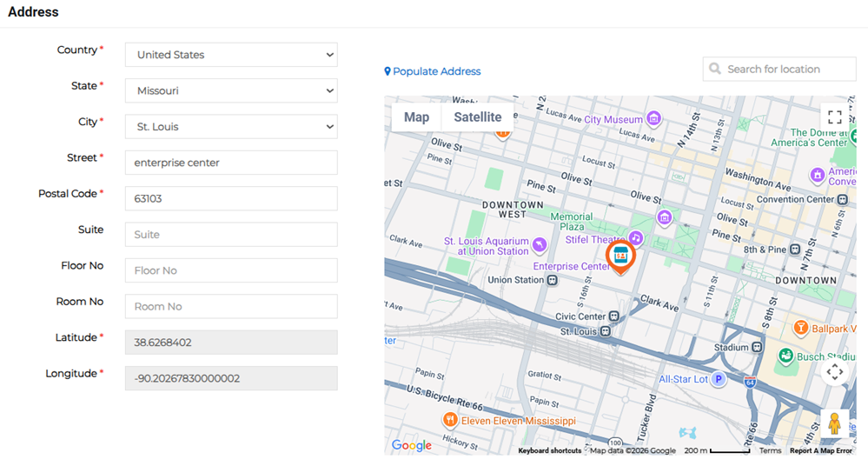868x466 pixels.
Task: Click the America's Center purple marker icon
Action: [817, 175]
